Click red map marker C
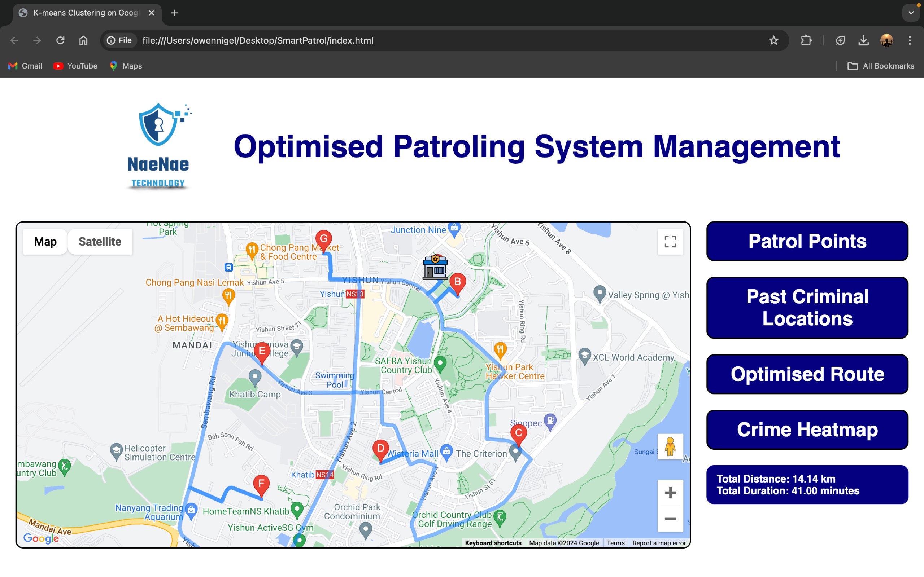Screen dimensions: 924x577 [x=519, y=434]
